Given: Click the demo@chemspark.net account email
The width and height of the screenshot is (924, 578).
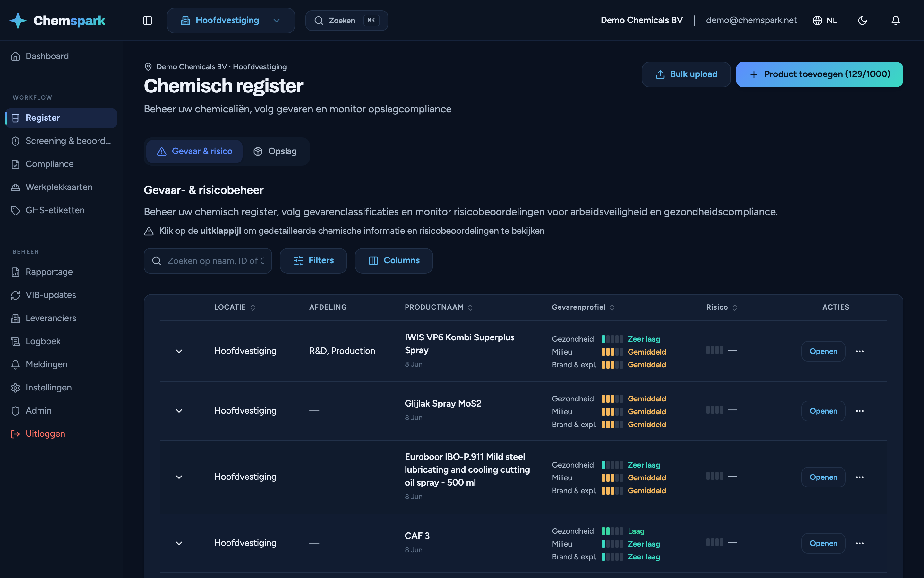Looking at the screenshot, I should point(751,20).
